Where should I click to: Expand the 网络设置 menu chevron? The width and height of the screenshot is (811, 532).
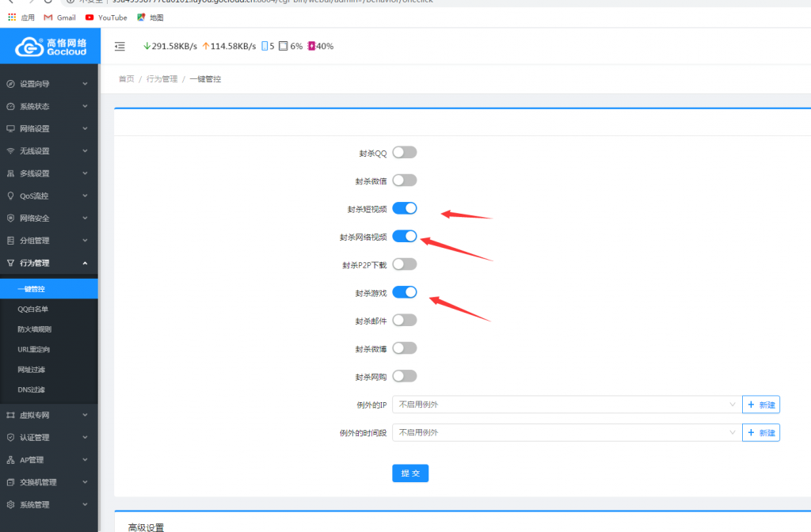(85, 128)
